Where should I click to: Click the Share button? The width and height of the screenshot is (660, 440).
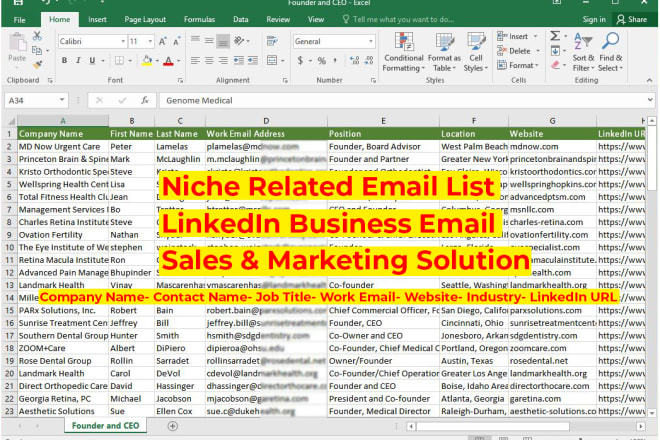pyautogui.click(x=632, y=19)
